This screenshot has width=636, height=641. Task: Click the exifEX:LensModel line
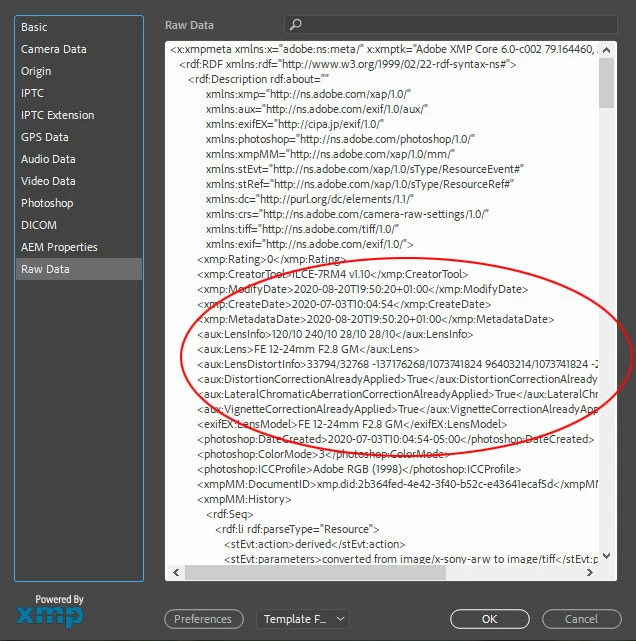pos(352,424)
